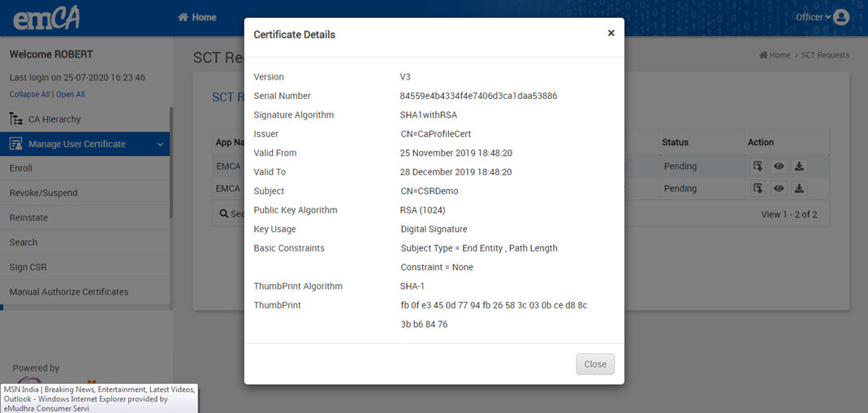Click the user avatar icon at top right

(841, 17)
